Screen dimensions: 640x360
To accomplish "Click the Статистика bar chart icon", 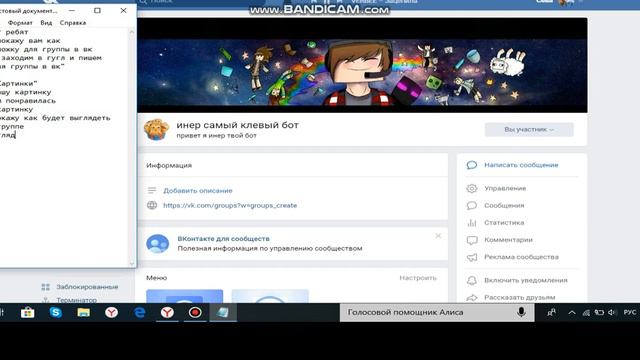I will coord(471,222).
